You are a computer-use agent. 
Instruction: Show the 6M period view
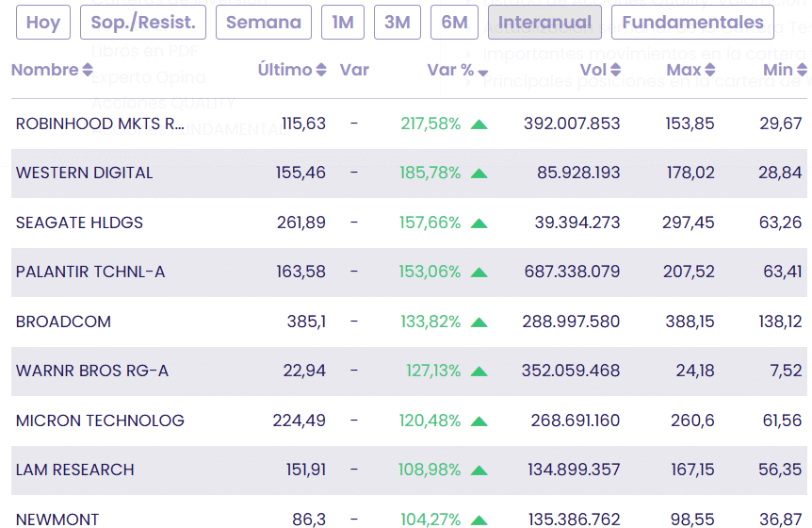(x=454, y=23)
